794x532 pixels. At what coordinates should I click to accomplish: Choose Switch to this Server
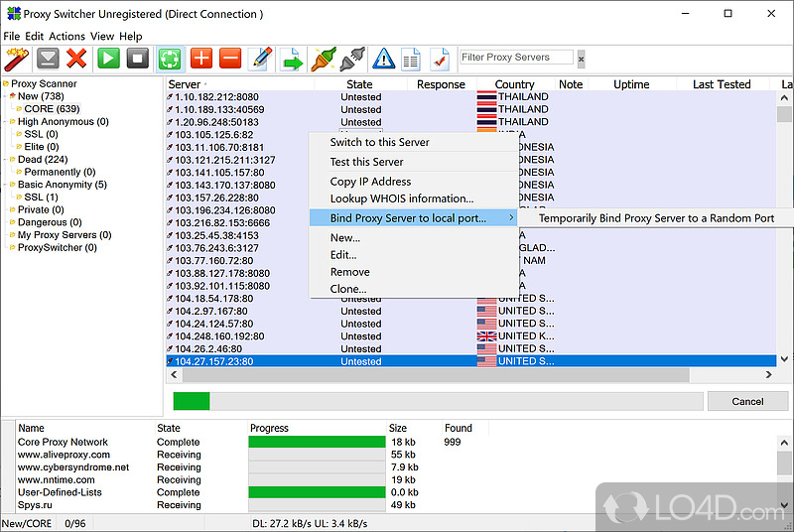(379, 142)
